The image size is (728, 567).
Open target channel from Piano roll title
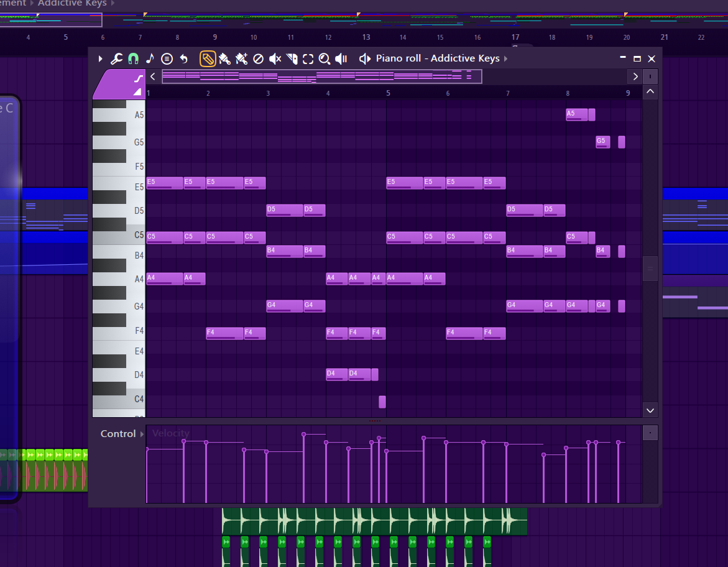[x=437, y=58]
